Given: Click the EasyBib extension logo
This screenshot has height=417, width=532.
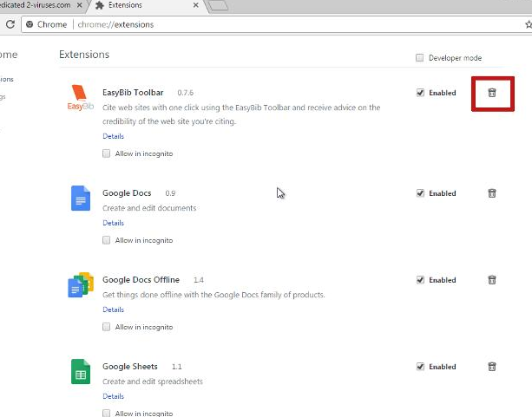Looking at the screenshot, I should pos(80,99).
